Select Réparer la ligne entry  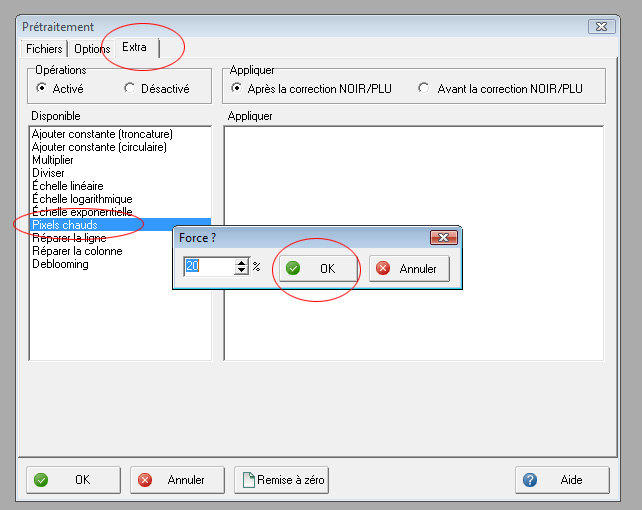102,238
